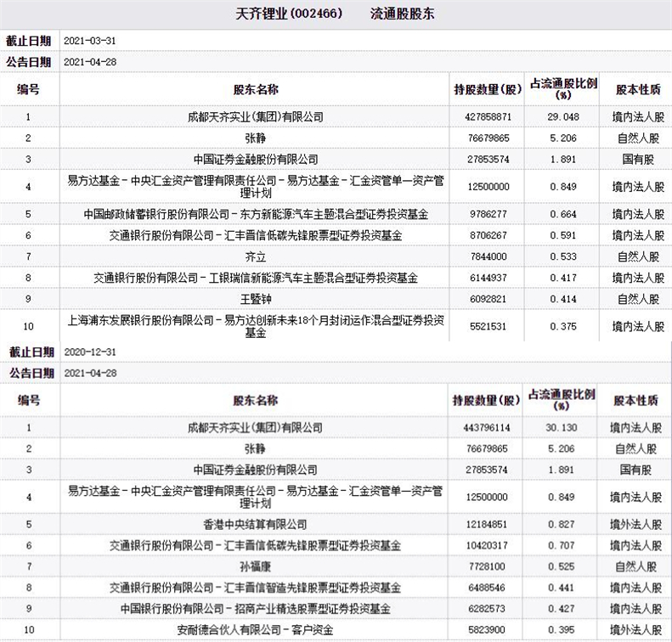Click 国有股 in the 2021-03-31 table
The width and height of the screenshot is (672, 642).
(638, 160)
